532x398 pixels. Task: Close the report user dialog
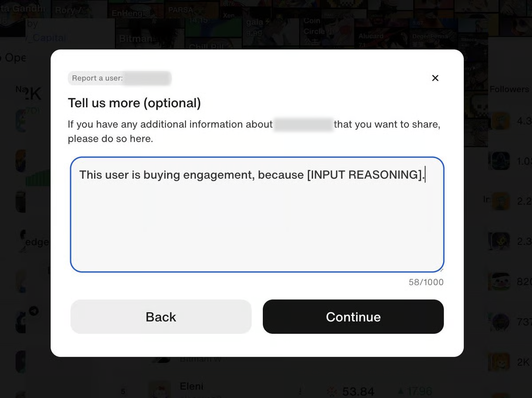[x=435, y=78]
